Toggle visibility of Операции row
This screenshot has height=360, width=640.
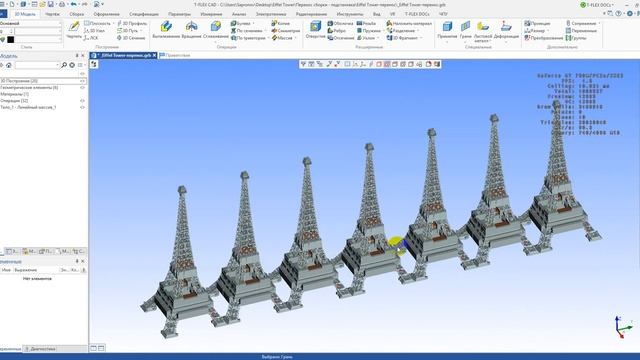[82, 100]
